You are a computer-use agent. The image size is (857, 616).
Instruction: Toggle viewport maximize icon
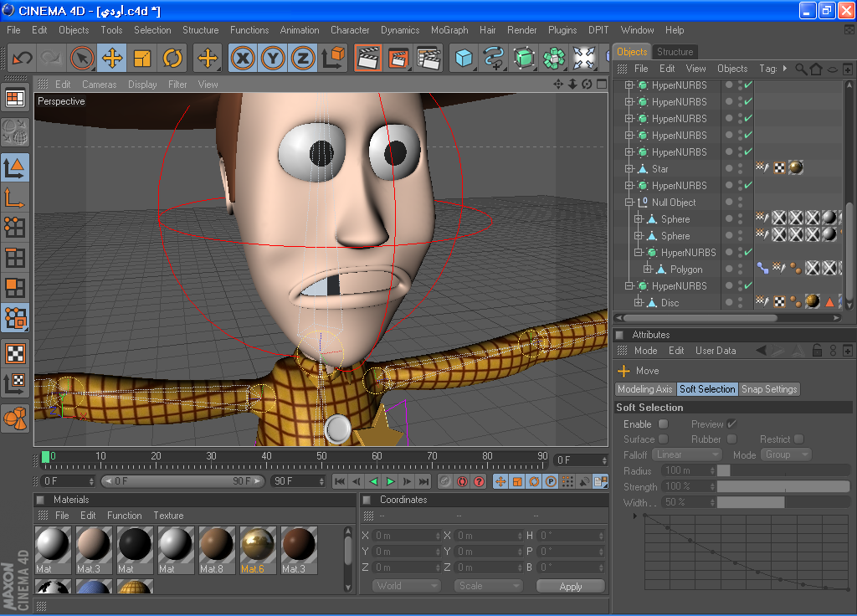602,85
